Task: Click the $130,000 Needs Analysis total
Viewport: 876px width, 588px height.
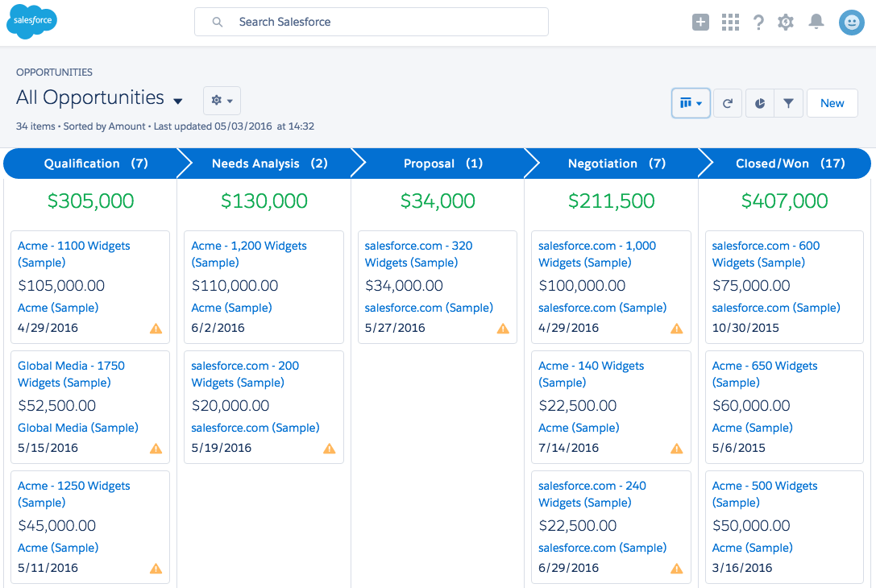Action: click(x=264, y=201)
